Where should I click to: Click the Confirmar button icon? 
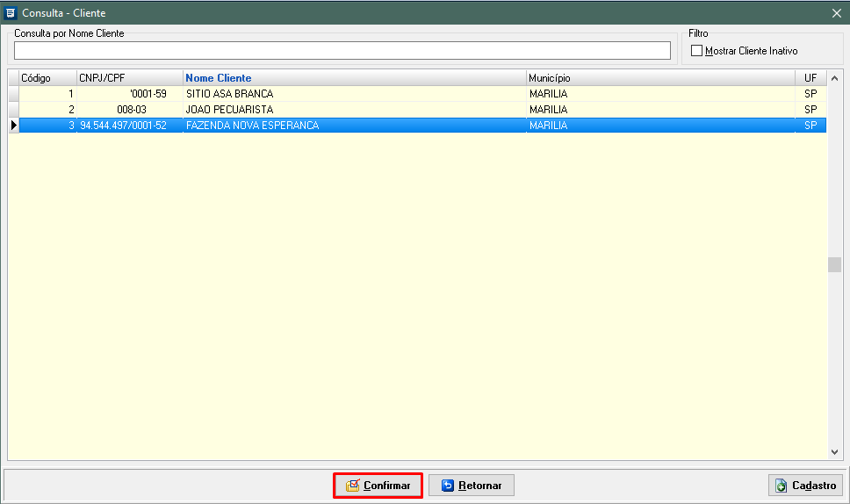tap(352, 486)
